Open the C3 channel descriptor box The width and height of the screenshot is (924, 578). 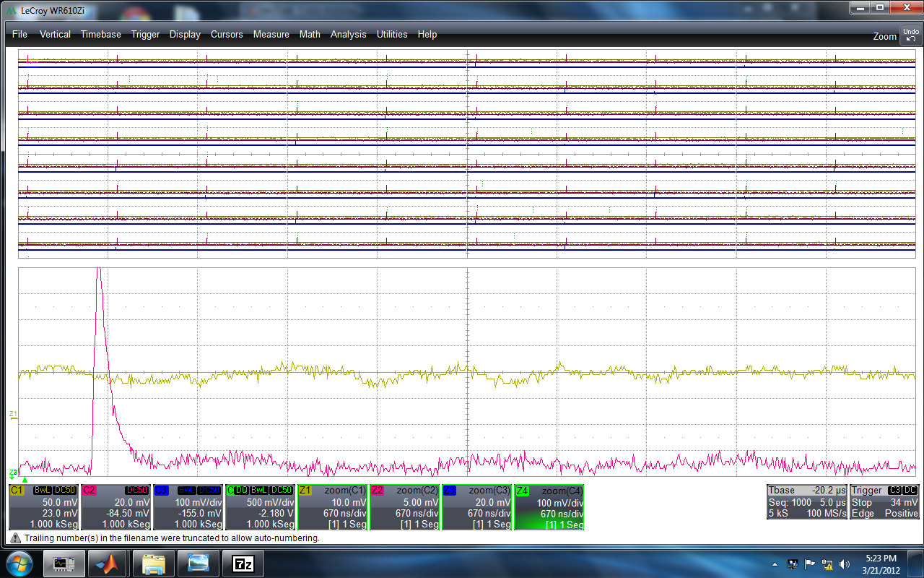(188, 507)
